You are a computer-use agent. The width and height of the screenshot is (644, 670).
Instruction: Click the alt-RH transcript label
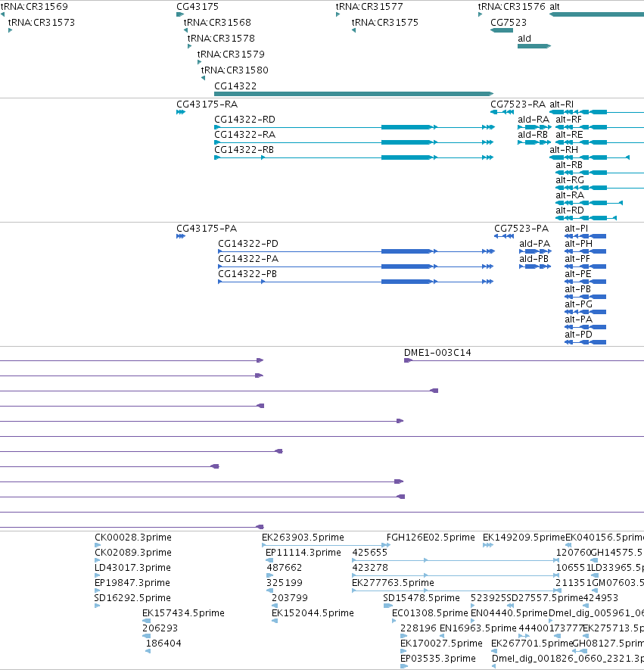[564, 150]
